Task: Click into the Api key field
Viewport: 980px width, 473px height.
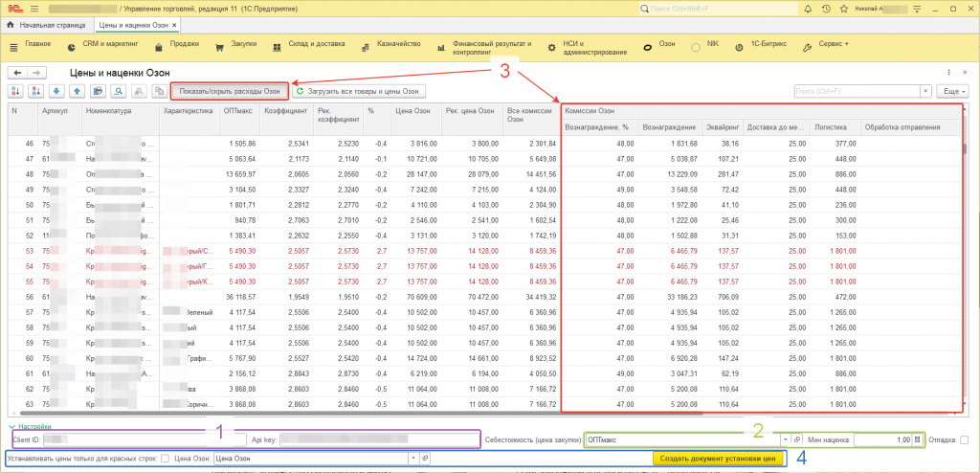Action: 379,439
